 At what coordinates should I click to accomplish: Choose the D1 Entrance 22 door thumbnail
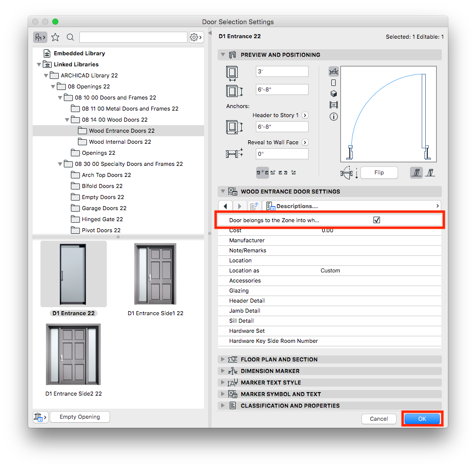coord(73,274)
